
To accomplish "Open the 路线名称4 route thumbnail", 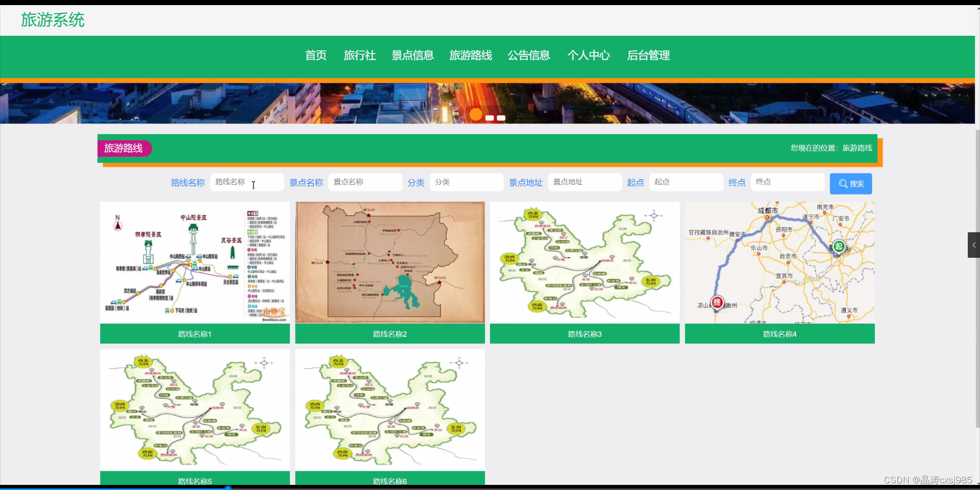I will tap(779, 262).
